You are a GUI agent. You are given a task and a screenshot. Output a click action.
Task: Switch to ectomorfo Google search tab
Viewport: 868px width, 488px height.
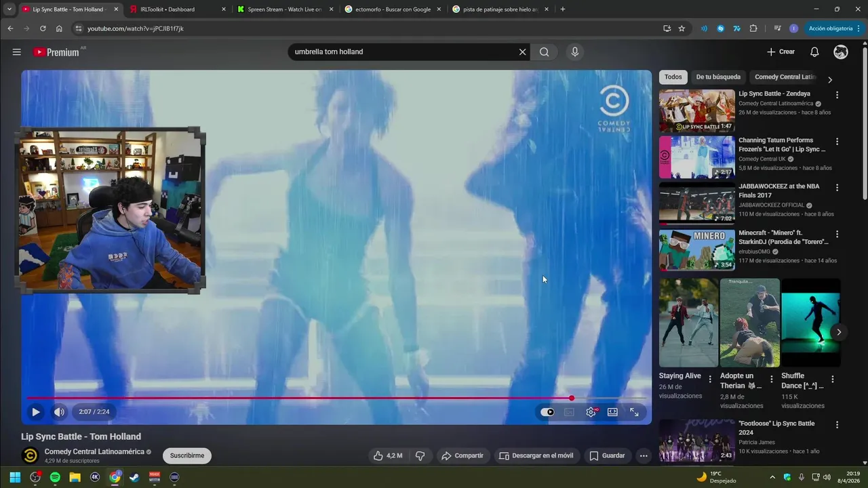(x=393, y=9)
